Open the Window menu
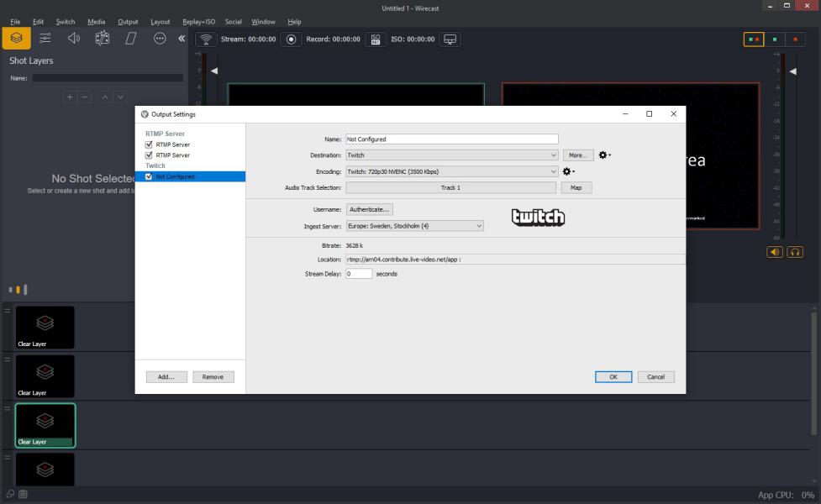Viewport: 821px width, 504px height. click(263, 22)
